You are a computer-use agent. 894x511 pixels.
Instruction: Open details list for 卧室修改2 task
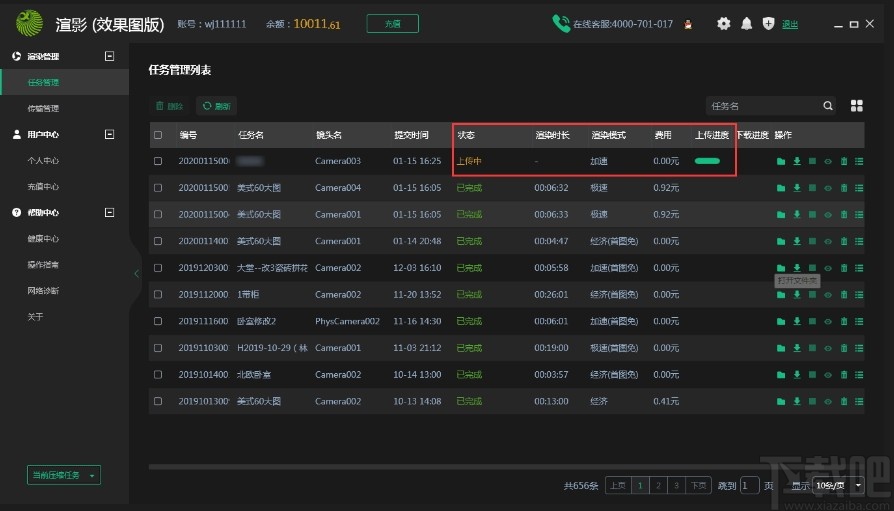pyautogui.click(x=859, y=322)
